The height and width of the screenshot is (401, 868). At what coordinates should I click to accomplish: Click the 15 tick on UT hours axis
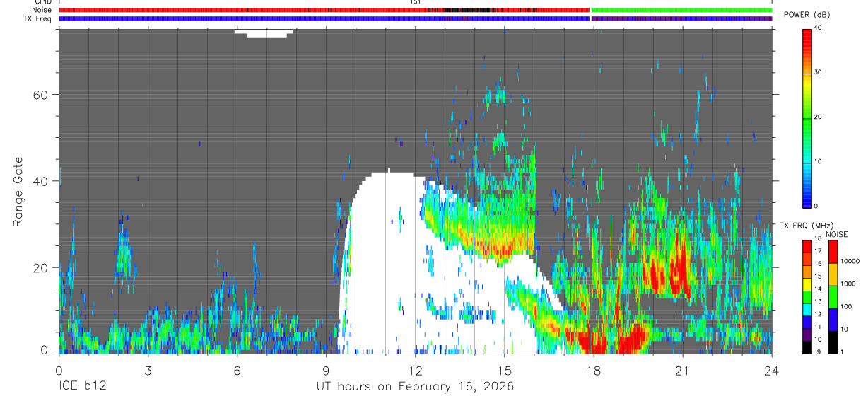click(504, 371)
